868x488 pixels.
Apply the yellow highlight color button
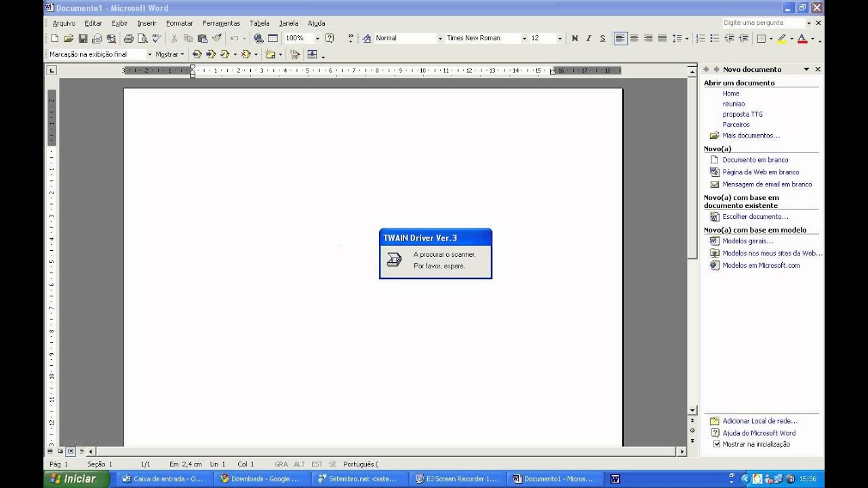(782, 39)
